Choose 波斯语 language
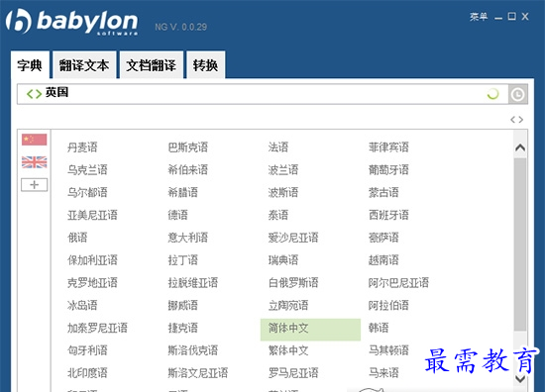This screenshot has height=392, width=545. (283, 192)
